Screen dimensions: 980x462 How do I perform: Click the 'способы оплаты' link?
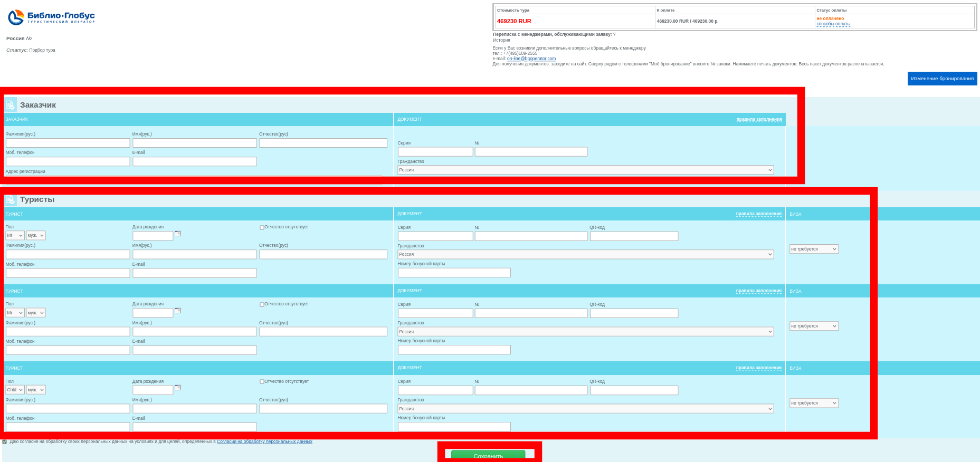[x=833, y=24]
